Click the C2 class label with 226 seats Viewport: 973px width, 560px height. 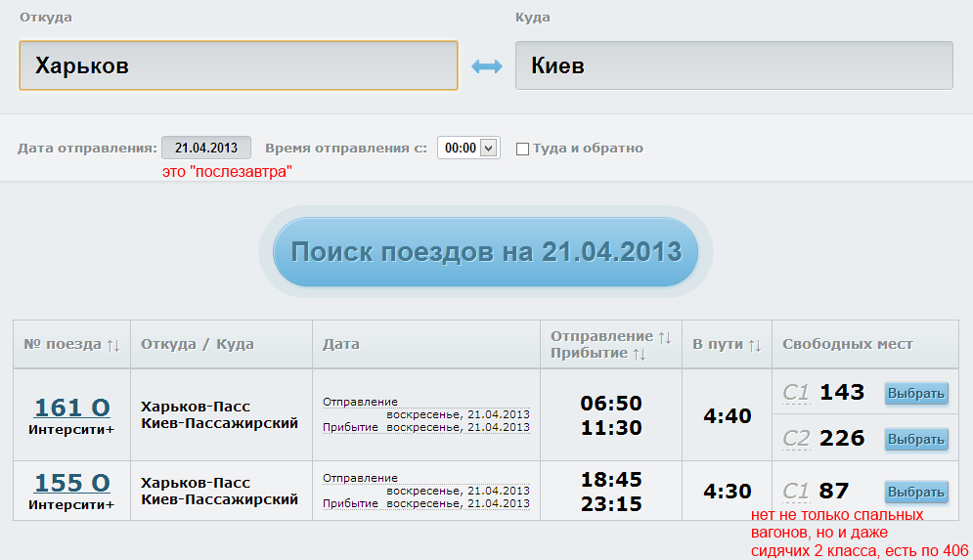796,439
